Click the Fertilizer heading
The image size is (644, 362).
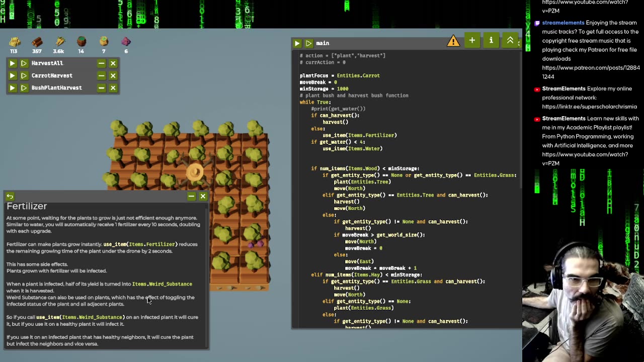[x=27, y=206]
